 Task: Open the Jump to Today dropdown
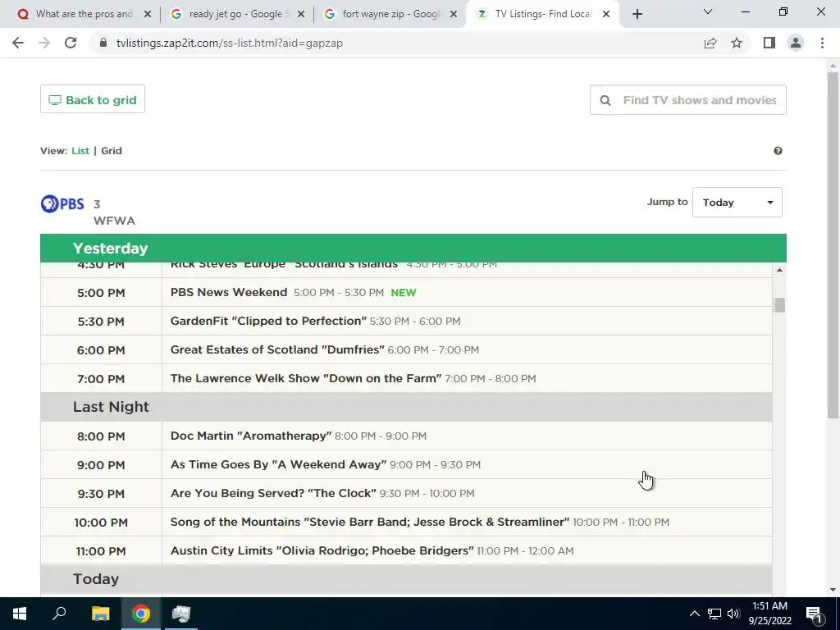pos(737,203)
